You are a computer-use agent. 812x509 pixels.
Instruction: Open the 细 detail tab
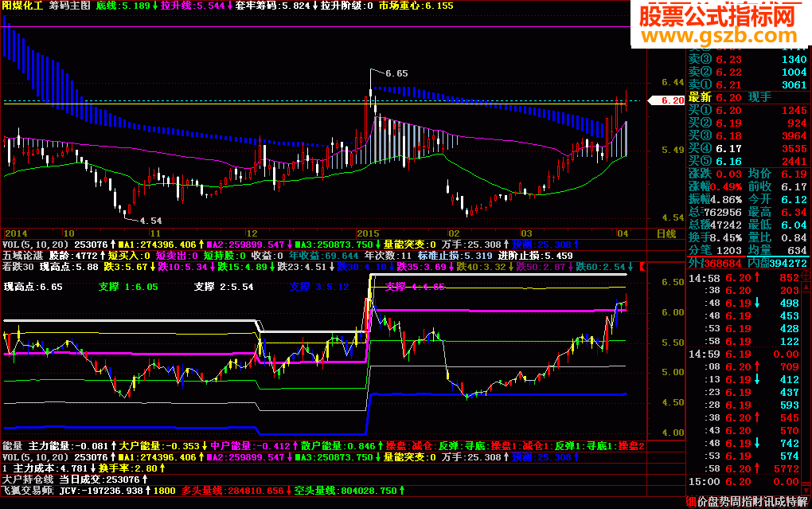tap(691, 501)
